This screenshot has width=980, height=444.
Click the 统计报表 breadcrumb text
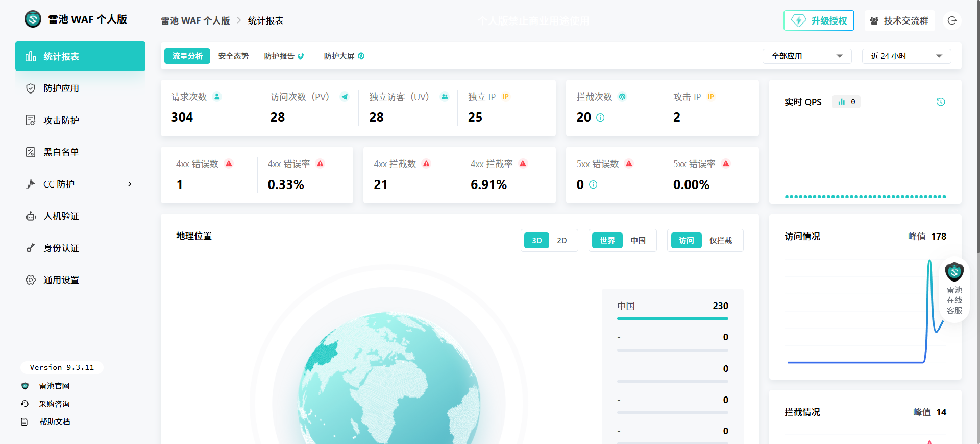point(265,20)
